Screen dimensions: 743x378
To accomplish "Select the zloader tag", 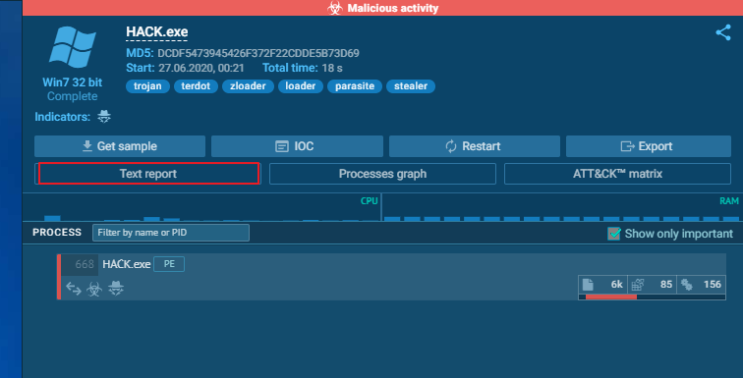I will pos(248,86).
